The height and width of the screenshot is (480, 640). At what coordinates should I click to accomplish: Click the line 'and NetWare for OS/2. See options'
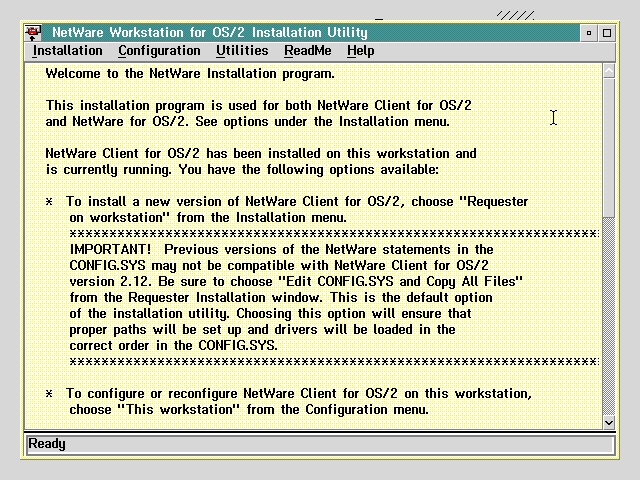(247, 122)
